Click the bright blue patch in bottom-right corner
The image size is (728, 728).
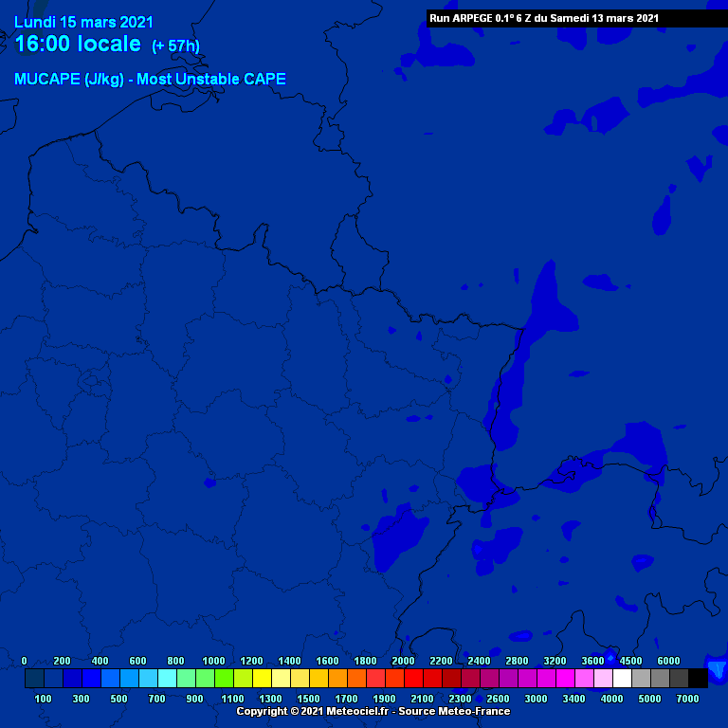click(x=718, y=667)
